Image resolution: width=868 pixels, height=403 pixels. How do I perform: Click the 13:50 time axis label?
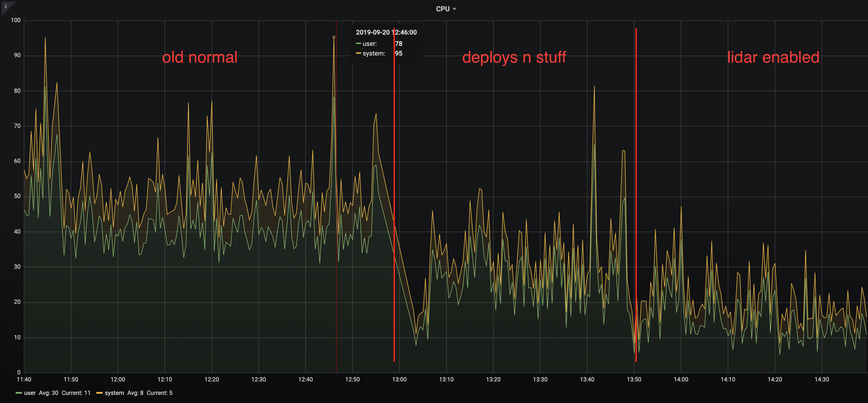634,380
